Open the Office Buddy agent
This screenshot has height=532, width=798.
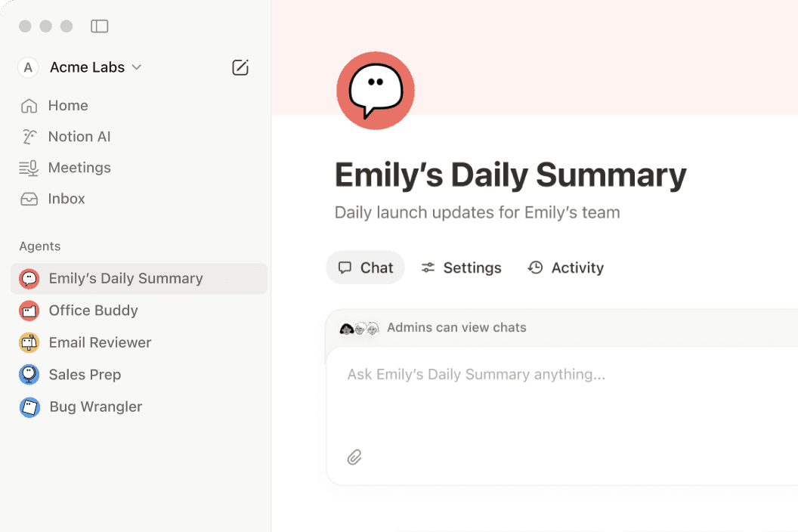point(93,311)
